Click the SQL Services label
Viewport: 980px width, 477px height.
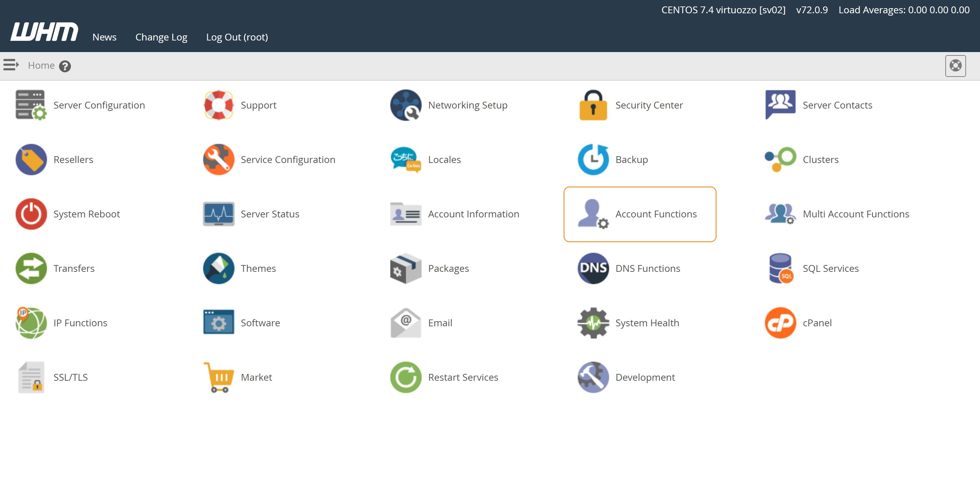point(831,268)
